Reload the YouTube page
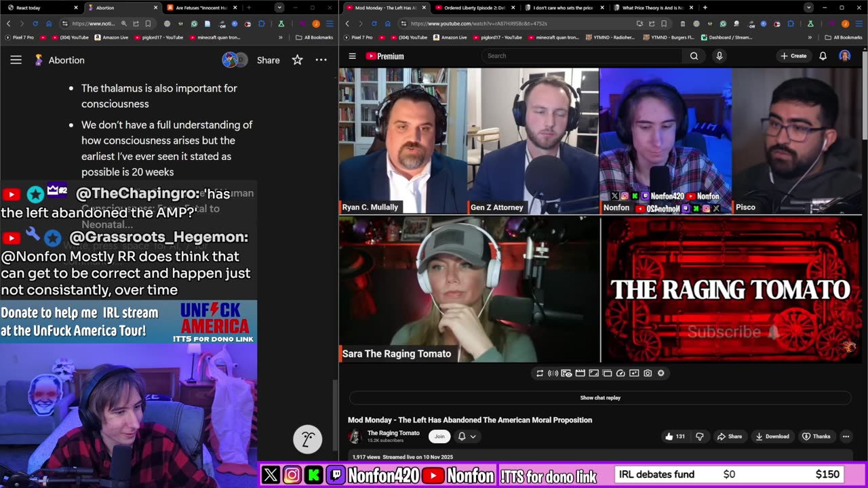Image resolution: width=868 pixels, height=488 pixels. pos(374,24)
